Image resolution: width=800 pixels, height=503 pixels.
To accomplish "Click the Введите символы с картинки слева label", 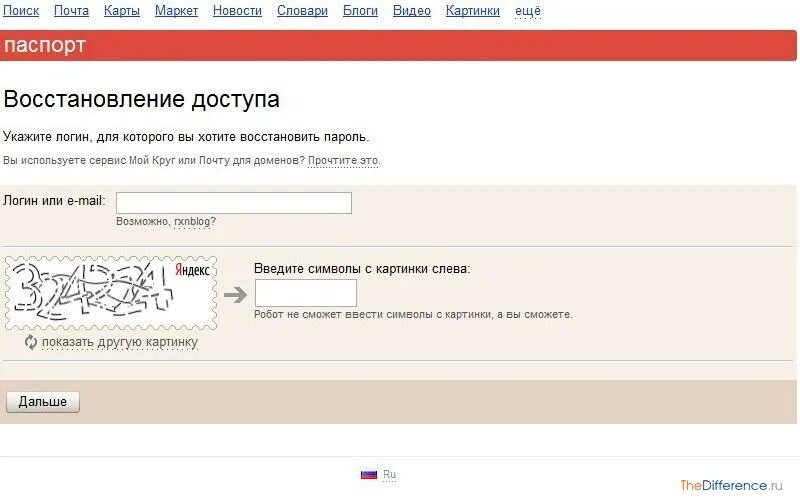I will (362, 268).
